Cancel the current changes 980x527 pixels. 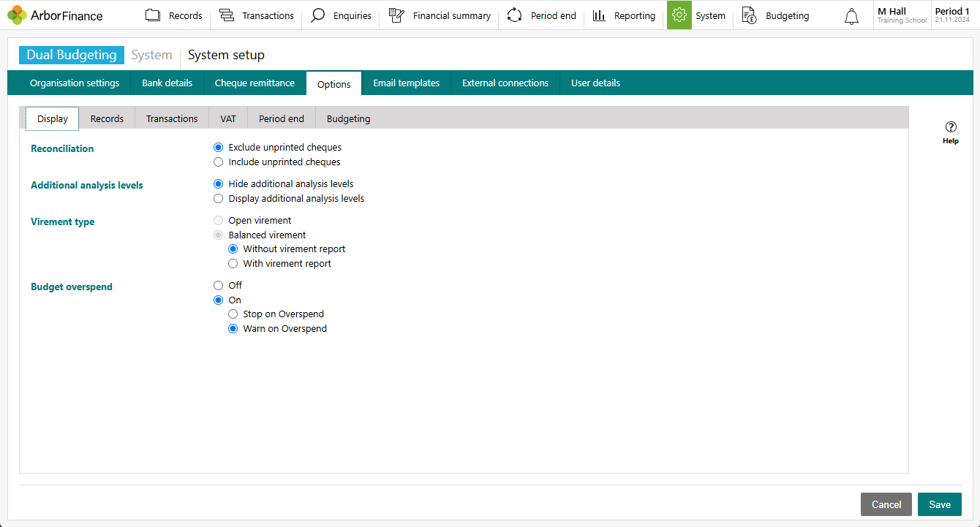[886, 504]
